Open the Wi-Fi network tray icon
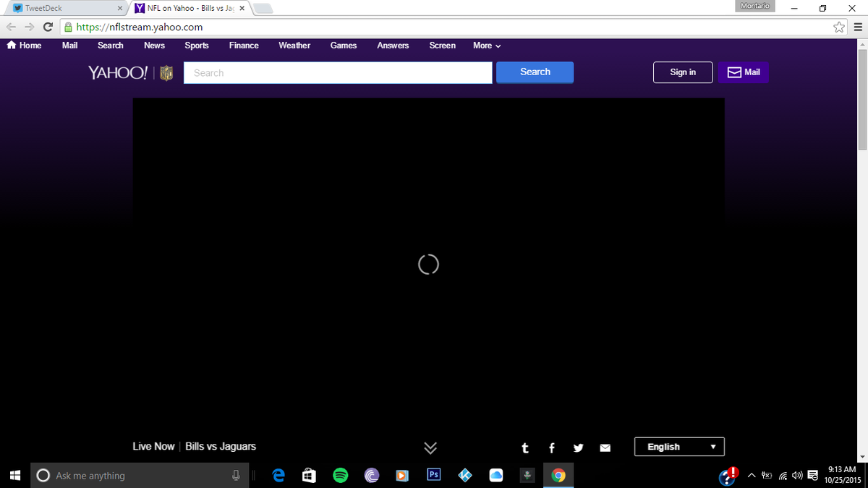 pyautogui.click(x=783, y=476)
